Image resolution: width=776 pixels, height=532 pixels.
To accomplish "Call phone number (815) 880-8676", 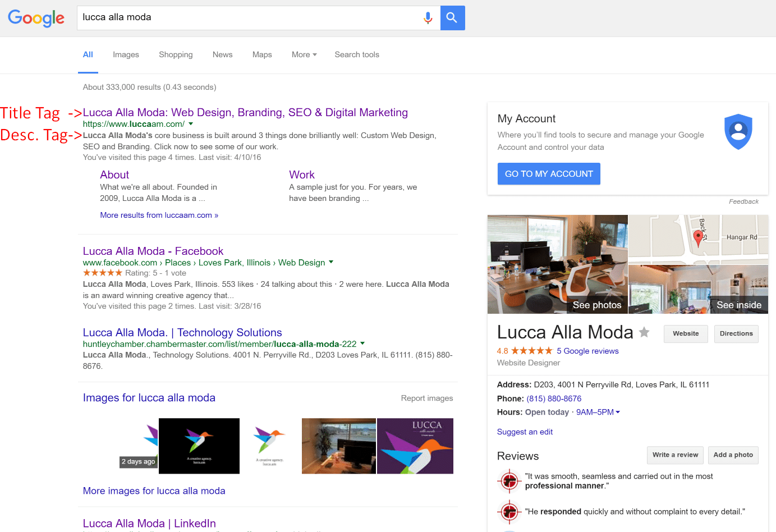I will [x=554, y=398].
